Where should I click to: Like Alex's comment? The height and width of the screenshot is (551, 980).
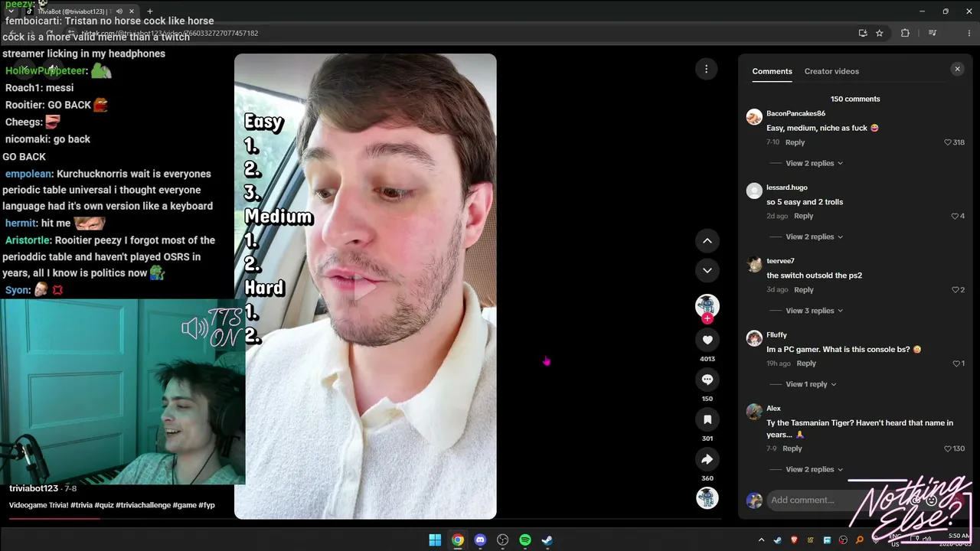tap(948, 448)
